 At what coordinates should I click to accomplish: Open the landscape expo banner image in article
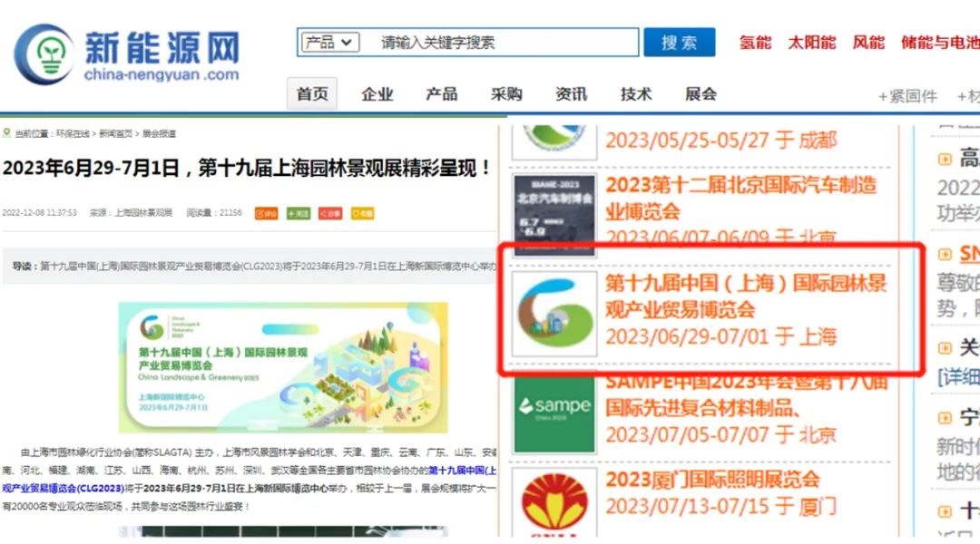pyautogui.click(x=283, y=367)
